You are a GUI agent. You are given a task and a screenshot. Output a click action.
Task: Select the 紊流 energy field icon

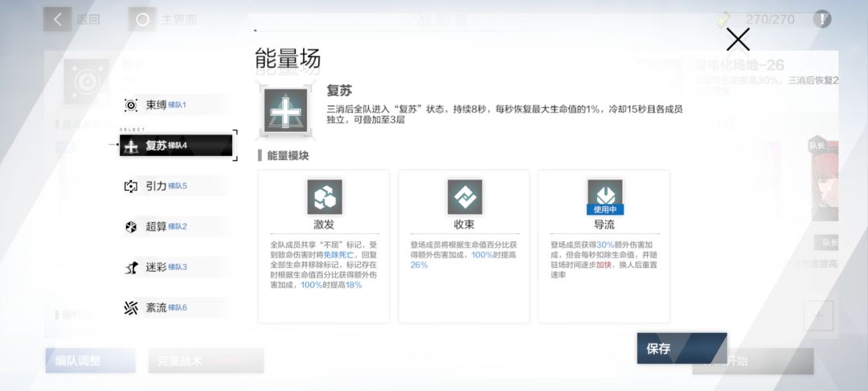(x=131, y=308)
